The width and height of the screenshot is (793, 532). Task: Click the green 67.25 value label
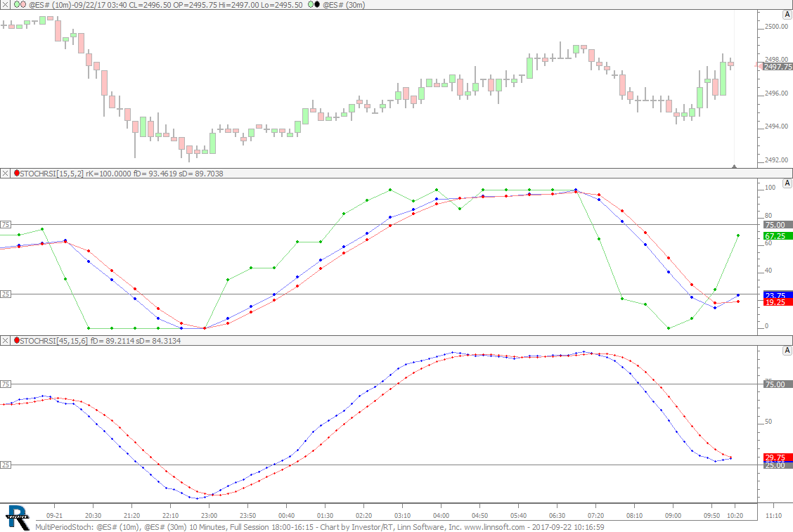[778, 236]
